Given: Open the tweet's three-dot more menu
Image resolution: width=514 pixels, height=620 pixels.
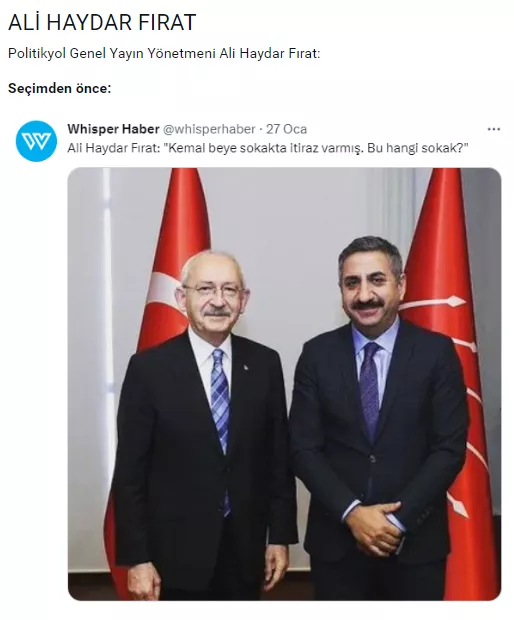Looking at the screenshot, I should 494,129.
